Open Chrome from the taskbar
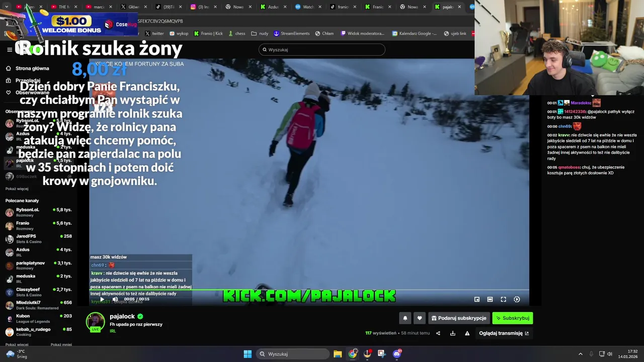 coord(353,354)
